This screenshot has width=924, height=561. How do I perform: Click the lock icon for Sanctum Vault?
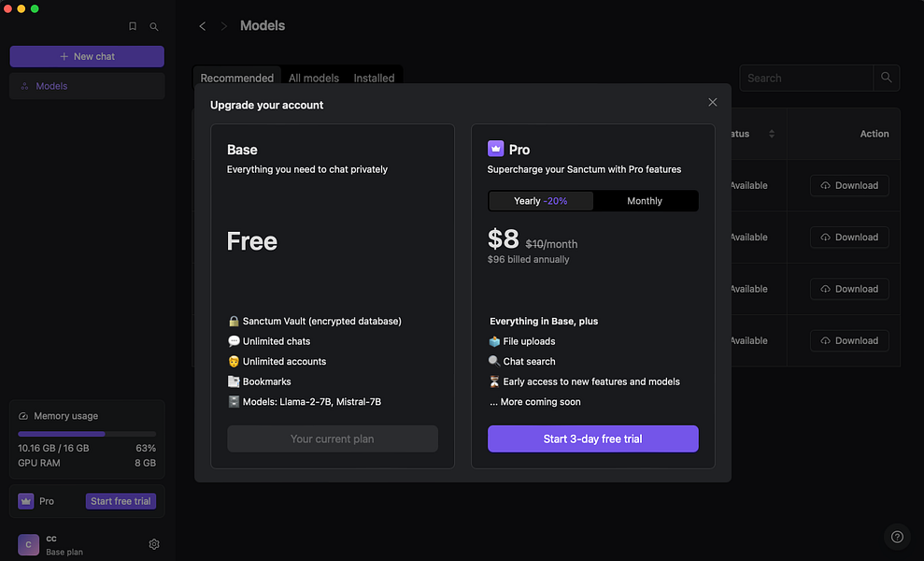(x=234, y=321)
